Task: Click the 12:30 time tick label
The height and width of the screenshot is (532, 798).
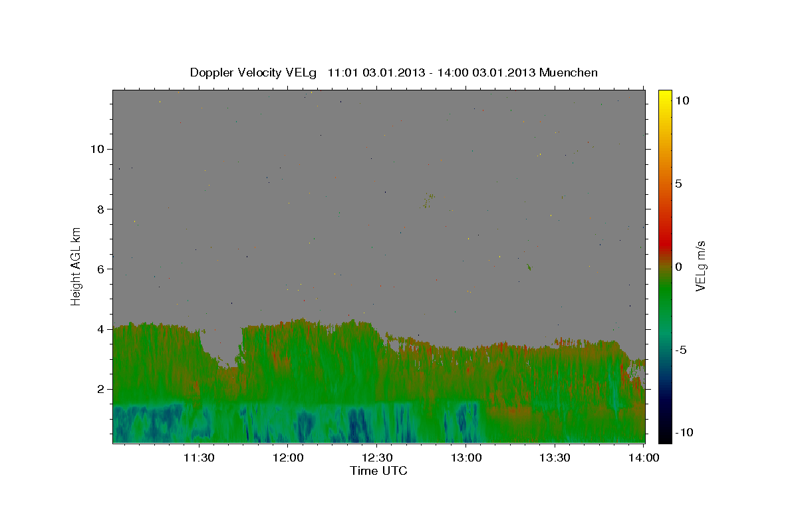Action: coord(377,458)
